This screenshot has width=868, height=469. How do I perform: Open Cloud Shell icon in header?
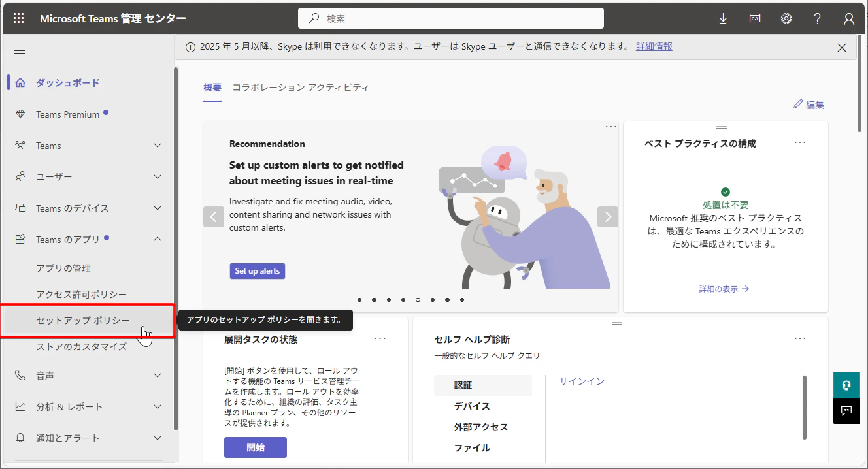pyautogui.click(x=755, y=18)
